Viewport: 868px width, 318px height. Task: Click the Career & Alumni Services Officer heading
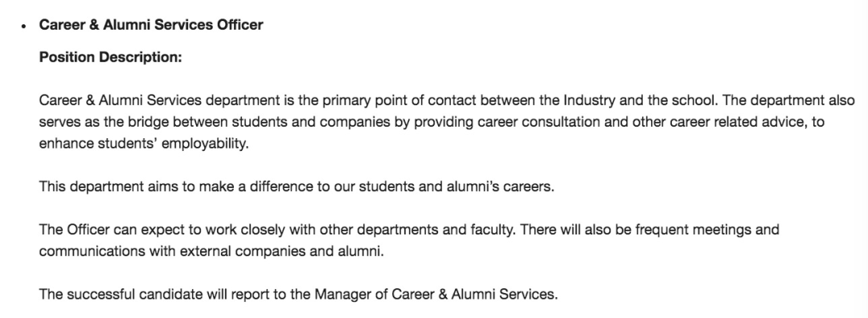point(150,25)
